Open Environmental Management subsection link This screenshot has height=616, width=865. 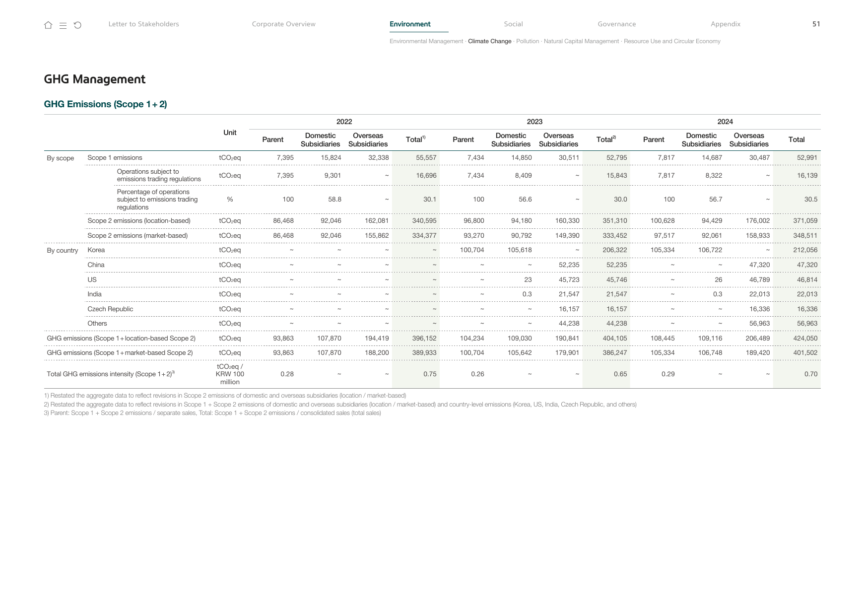coord(426,41)
